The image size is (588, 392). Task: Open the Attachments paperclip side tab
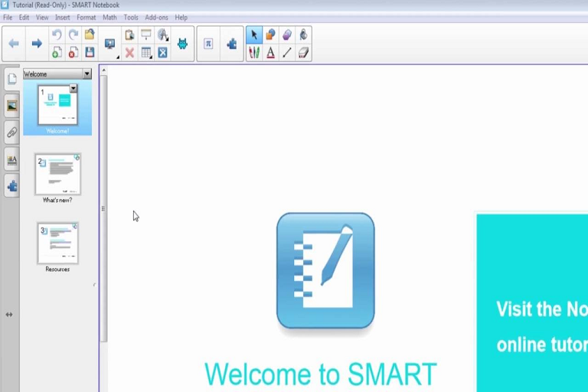tap(12, 132)
